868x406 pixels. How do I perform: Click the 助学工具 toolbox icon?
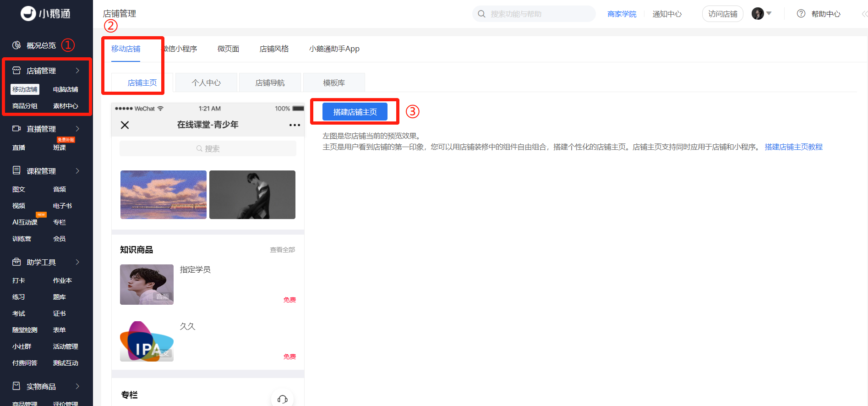(x=16, y=262)
